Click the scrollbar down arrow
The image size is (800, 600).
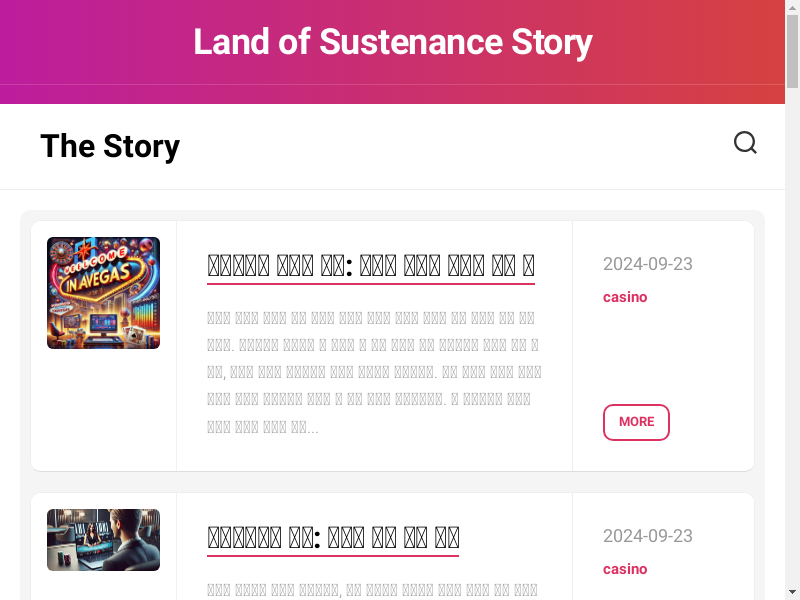tap(792, 592)
